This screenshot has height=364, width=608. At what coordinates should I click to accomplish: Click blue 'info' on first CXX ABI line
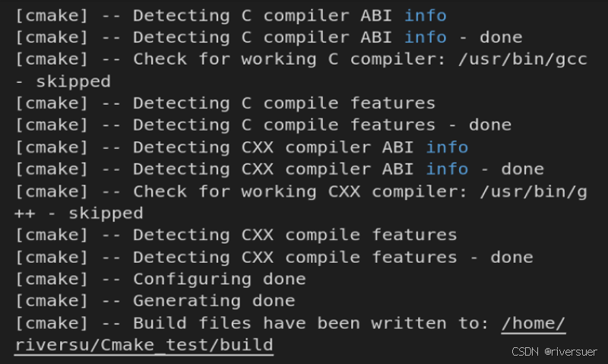pyautogui.click(x=447, y=147)
